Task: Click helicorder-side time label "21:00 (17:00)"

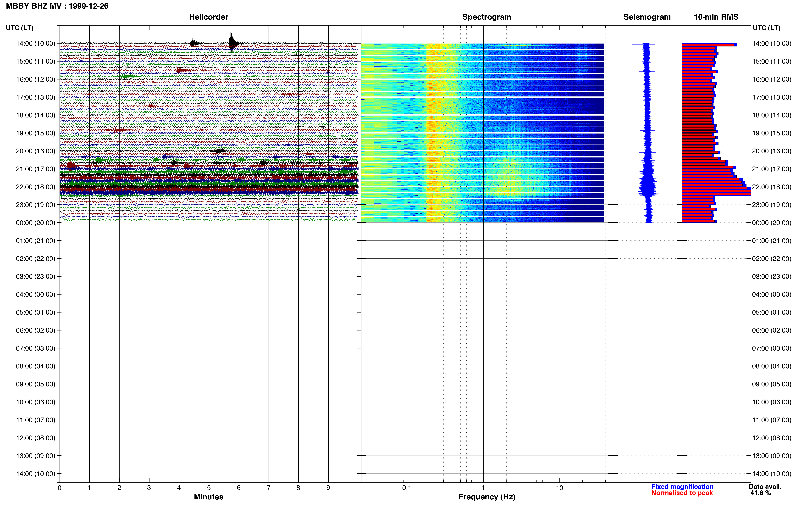Action: click(x=36, y=169)
